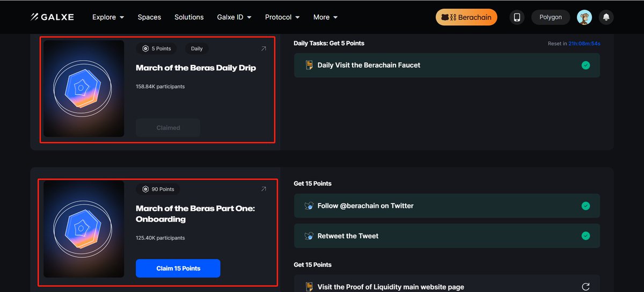Click Daily Tasks: Get 5 Points heading
The width and height of the screenshot is (644, 292).
tap(329, 43)
